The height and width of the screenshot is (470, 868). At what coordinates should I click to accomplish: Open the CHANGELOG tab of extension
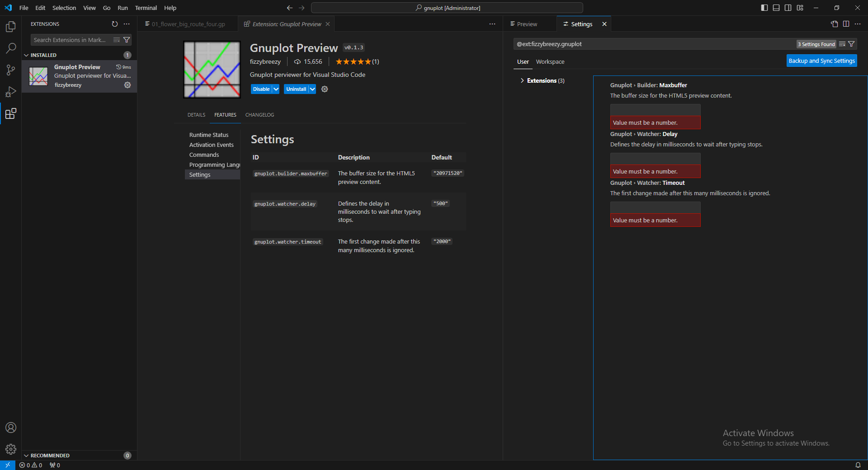point(259,115)
